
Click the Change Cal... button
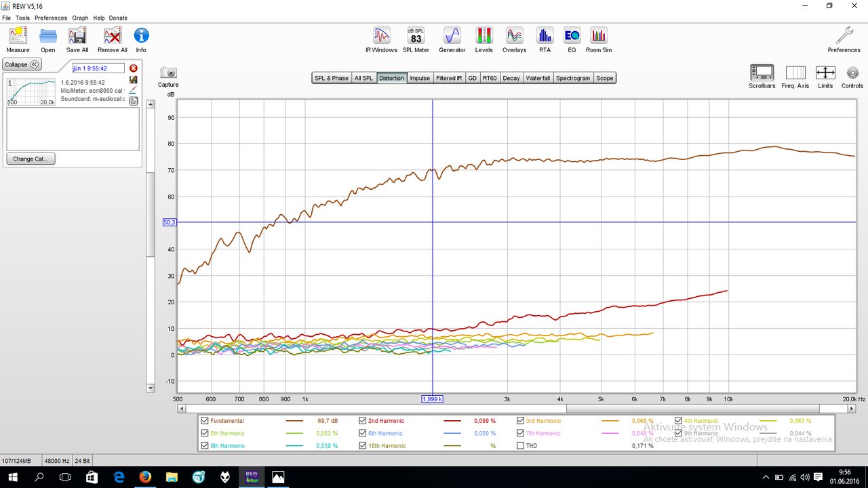[x=31, y=159]
